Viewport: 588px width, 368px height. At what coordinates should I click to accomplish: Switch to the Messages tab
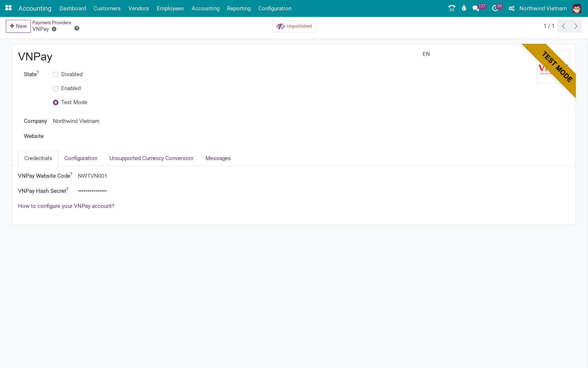point(218,158)
